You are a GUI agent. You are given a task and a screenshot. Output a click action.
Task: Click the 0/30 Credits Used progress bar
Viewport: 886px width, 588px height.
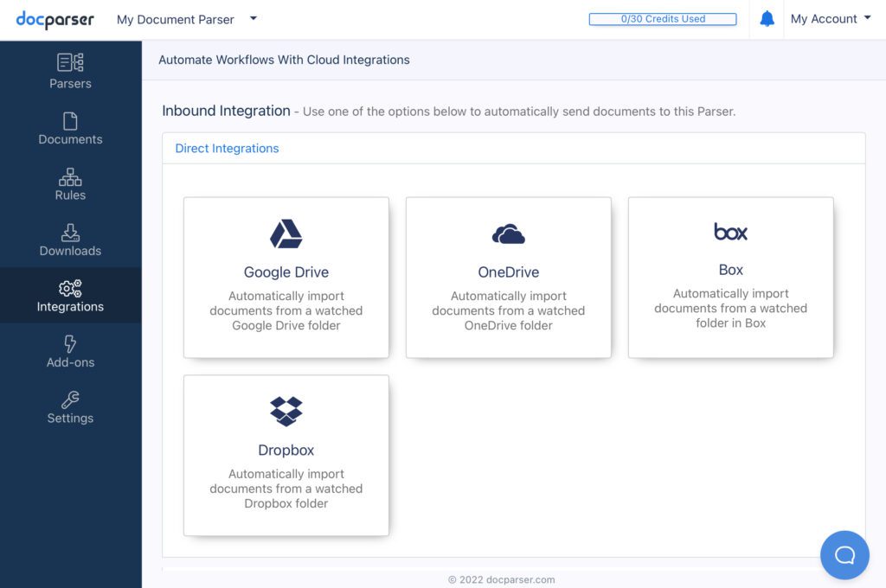(662, 18)
